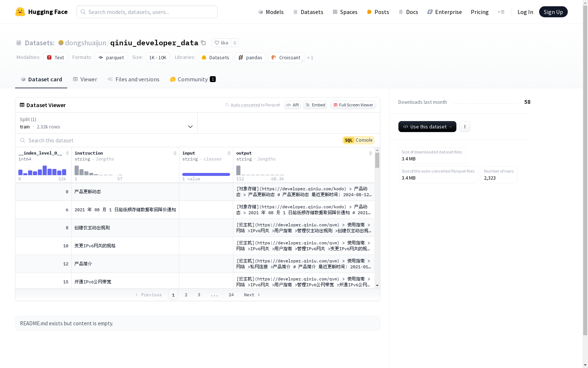Viewport: 588px width, 368px height.
Task: Open the SQL Console
Action: [358, 140]
